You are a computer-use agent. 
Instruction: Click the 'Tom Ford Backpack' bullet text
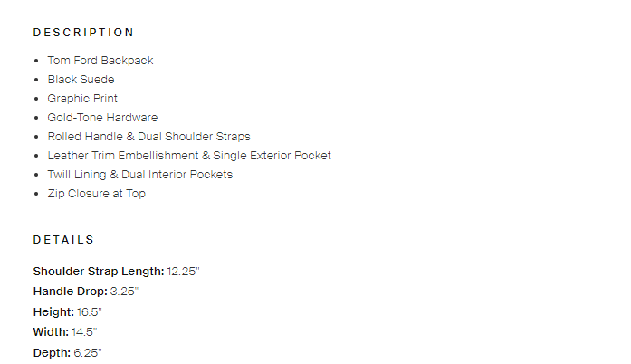[x=100, y=61]
